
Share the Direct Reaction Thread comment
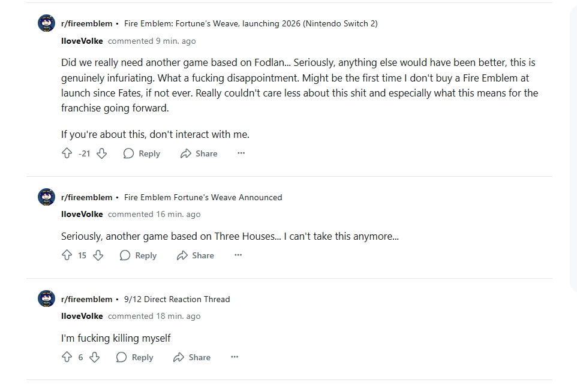click(x=192, y=357)
